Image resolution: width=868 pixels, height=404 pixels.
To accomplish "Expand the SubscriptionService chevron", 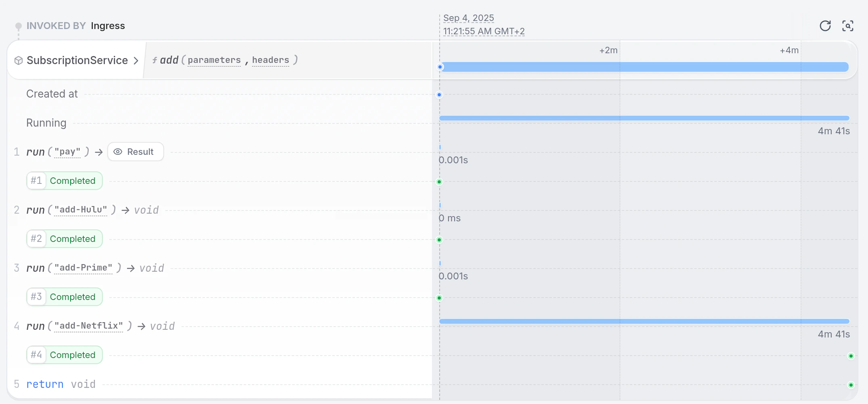I will [136, 60].
